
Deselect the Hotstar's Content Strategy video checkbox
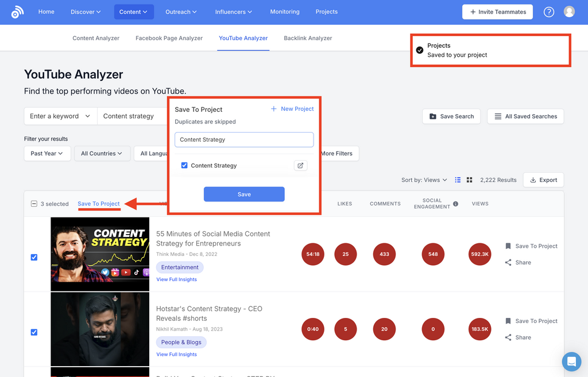[34, 332]
